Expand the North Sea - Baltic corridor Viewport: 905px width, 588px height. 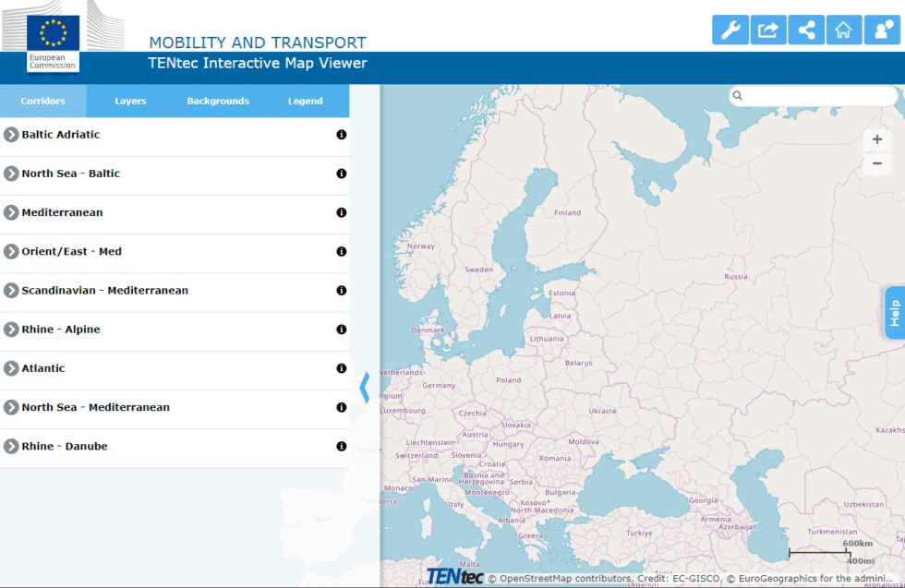coord(11,174)
